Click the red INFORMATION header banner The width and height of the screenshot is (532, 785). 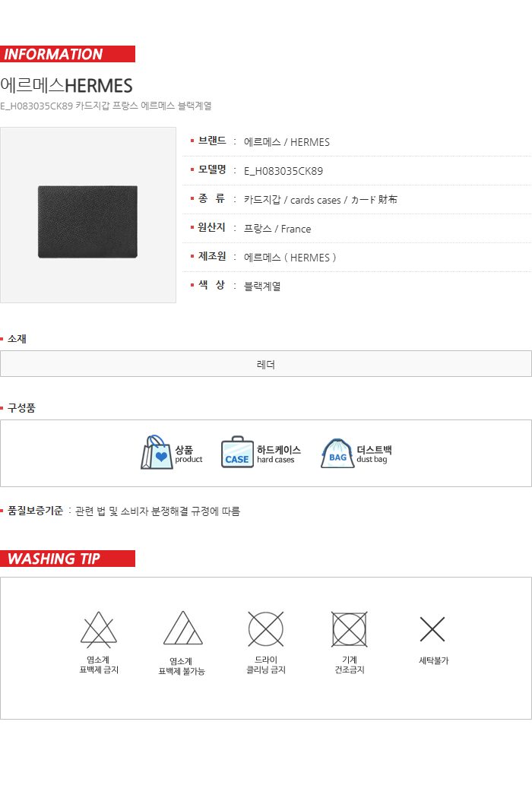point(68,54)
